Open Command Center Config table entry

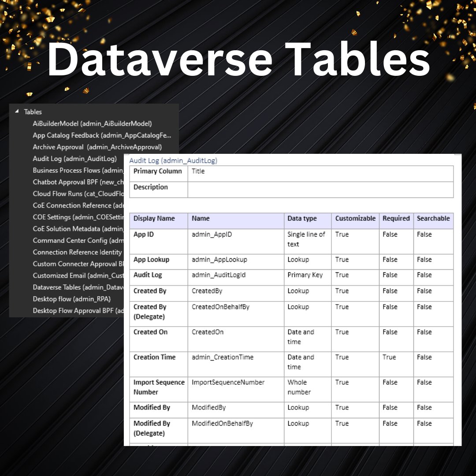click(78, 241)
